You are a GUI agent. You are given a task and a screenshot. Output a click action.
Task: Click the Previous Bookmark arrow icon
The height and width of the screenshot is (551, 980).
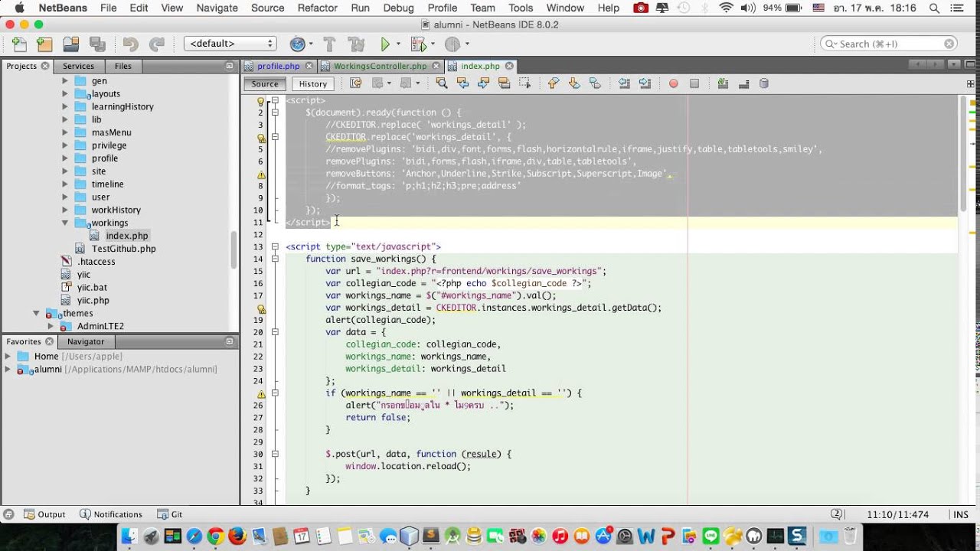point(554,83)
